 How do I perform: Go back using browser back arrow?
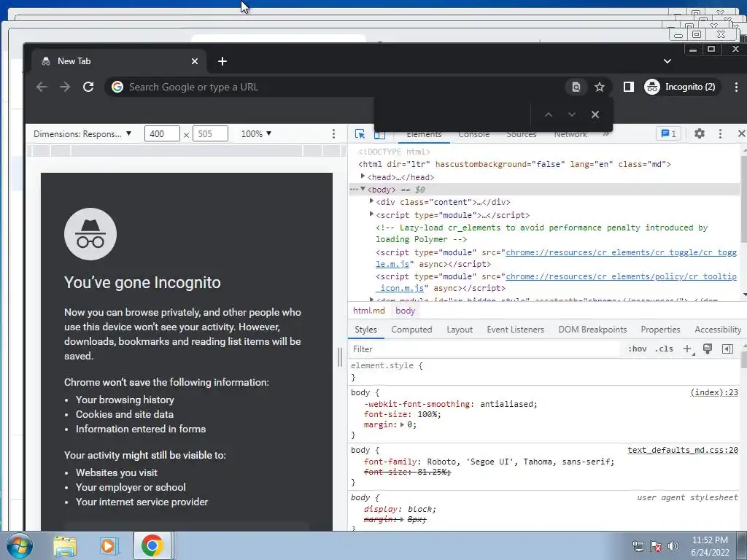[x=42, y=87]
